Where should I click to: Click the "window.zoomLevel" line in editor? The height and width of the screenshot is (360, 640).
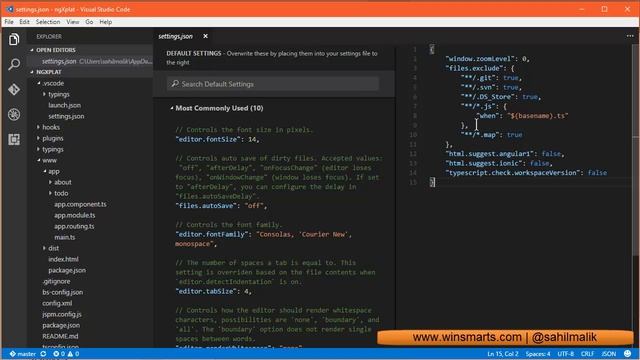[487, 59]
